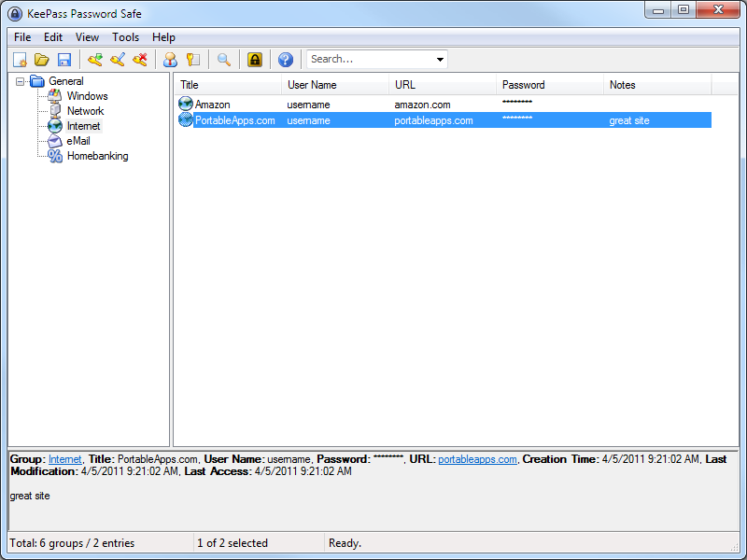Select the eMail group
Image resolution: width=747 pixels, height=560 pixels.
click(78, 141)
